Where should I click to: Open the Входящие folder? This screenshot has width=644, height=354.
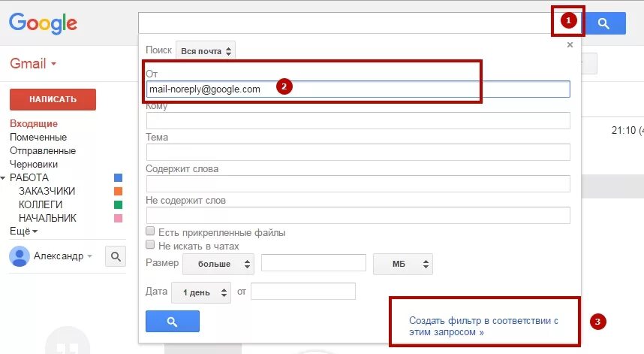pos(34,123)
